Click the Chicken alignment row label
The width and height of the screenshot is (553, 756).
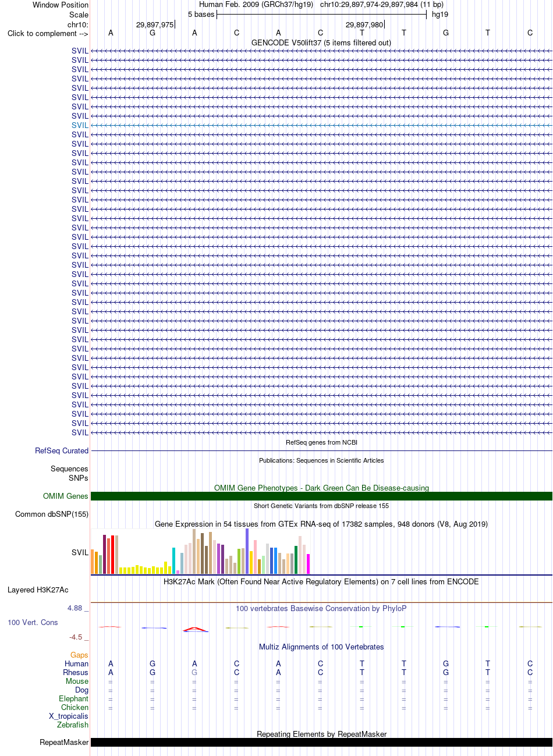[x=75, y=707]
